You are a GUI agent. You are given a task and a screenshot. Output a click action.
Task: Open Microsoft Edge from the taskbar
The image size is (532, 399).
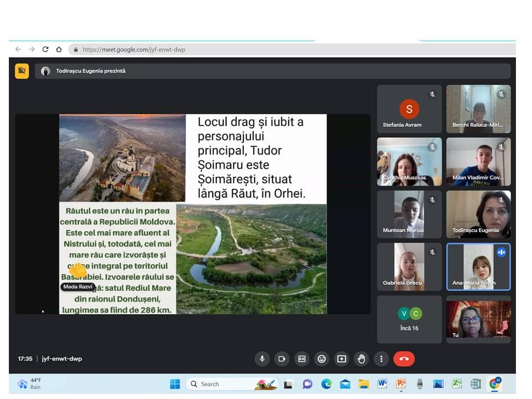326,384
